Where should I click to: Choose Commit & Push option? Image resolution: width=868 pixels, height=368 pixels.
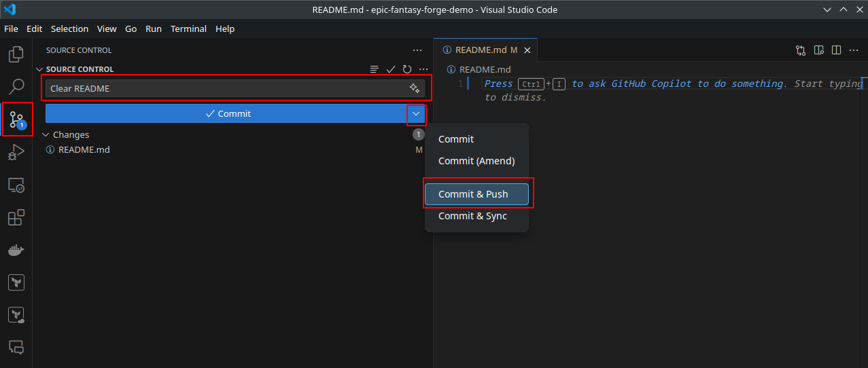476,194
